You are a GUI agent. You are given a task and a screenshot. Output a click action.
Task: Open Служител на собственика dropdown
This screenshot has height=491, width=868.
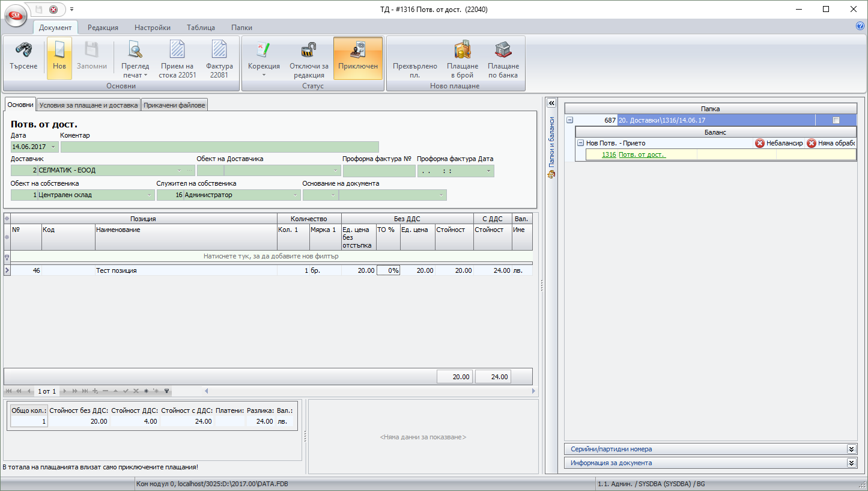coord(296,195)
